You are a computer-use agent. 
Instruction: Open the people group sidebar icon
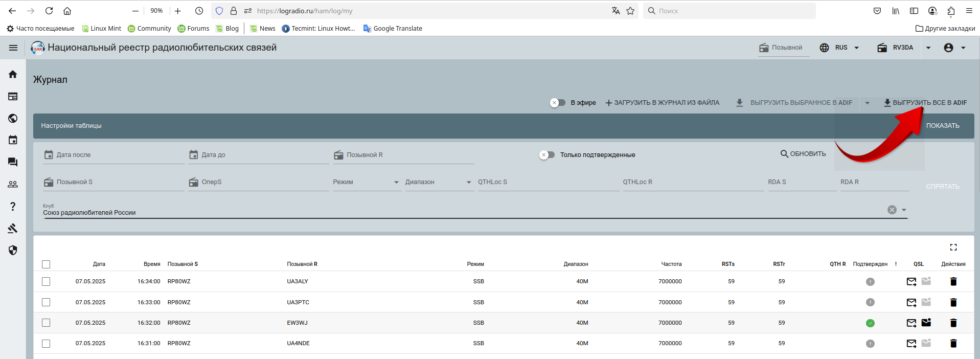point(13,184)
